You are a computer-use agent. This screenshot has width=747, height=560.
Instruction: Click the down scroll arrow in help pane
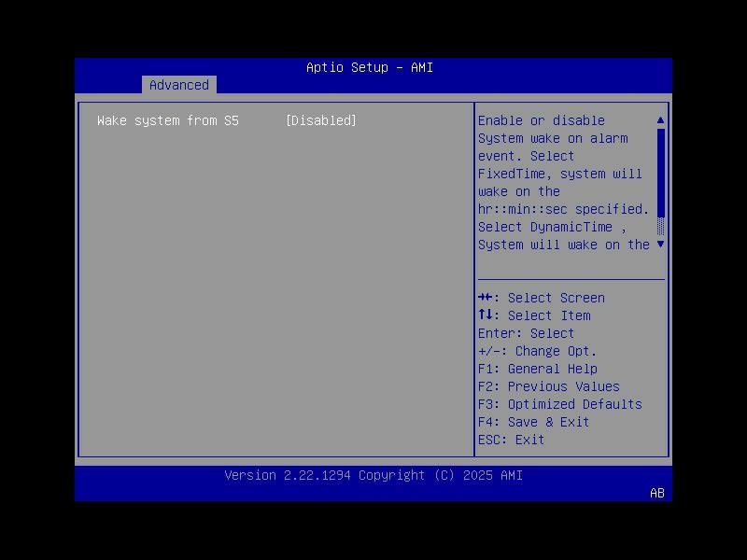click(x=659, y=245)
